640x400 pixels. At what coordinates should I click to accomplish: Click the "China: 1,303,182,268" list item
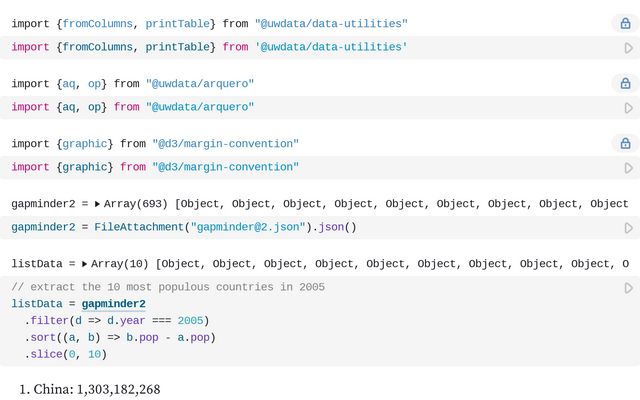(x=97, y=389)
